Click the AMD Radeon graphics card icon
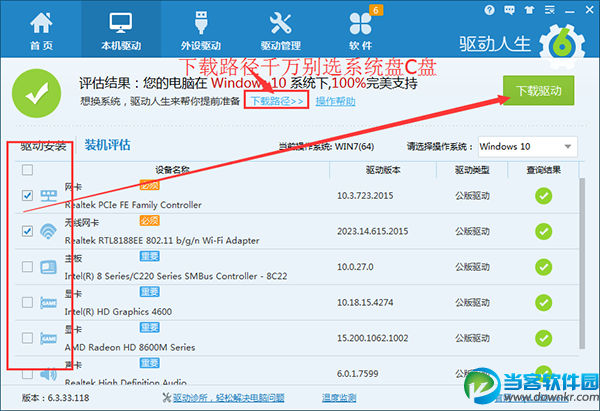Viewport: 600px width, 411px height. pos(49,338)
